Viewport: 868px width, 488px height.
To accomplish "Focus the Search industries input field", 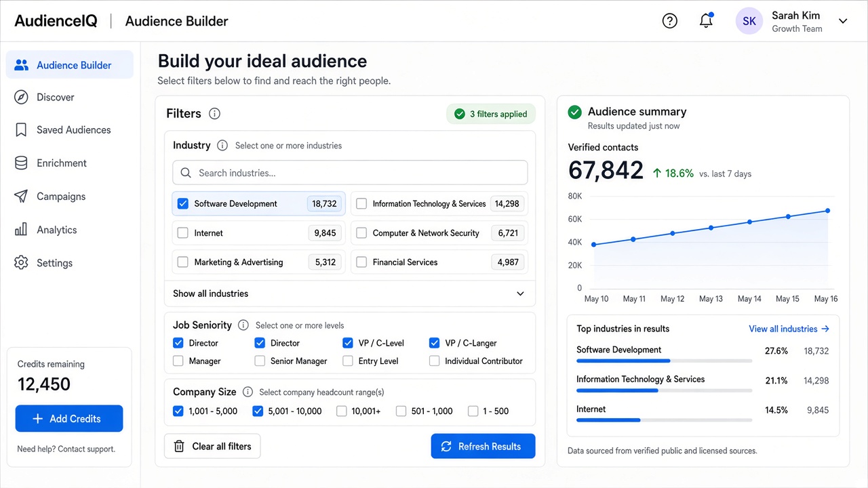I will (x=350, y=173).
